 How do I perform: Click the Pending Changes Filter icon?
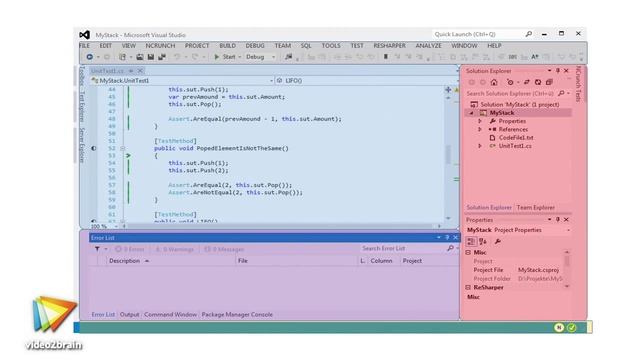pos(510,82)
